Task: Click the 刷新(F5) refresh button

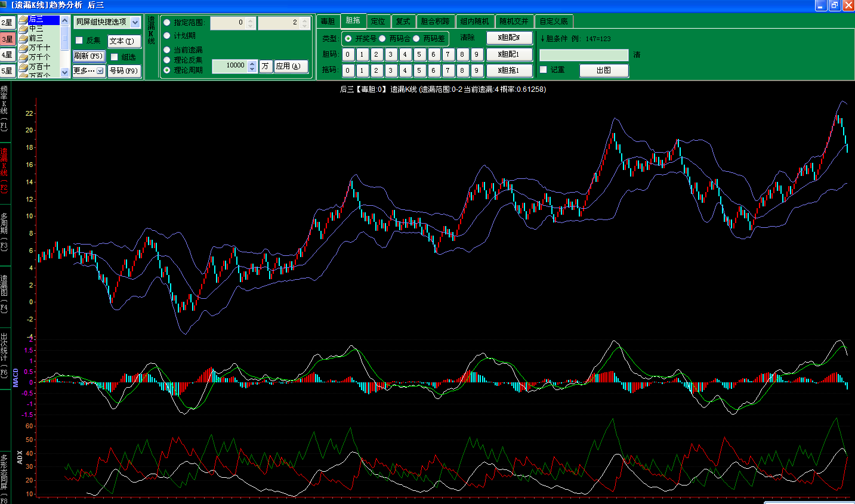Action: (x=89, y=56)
